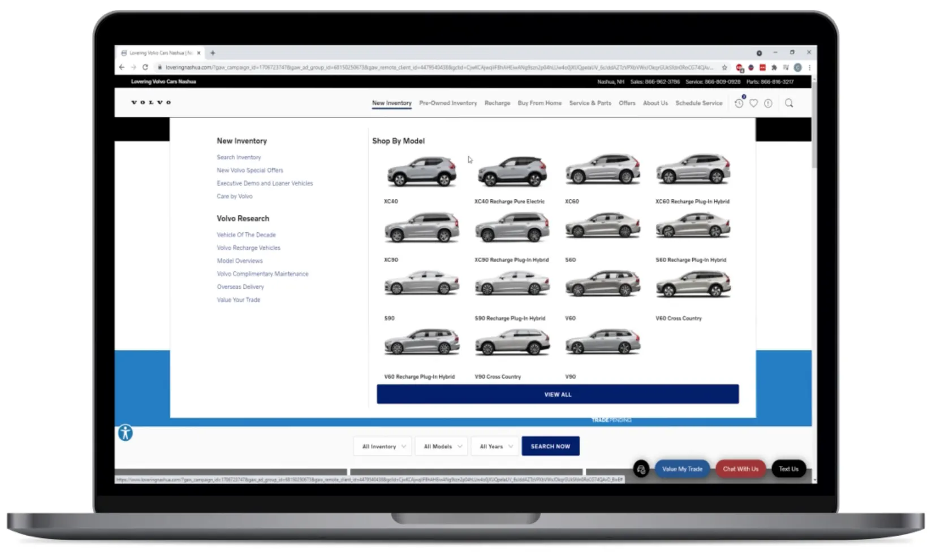Screen dimensions: 932x560
Task: Open a new browser tab
Action: (213, 53)
